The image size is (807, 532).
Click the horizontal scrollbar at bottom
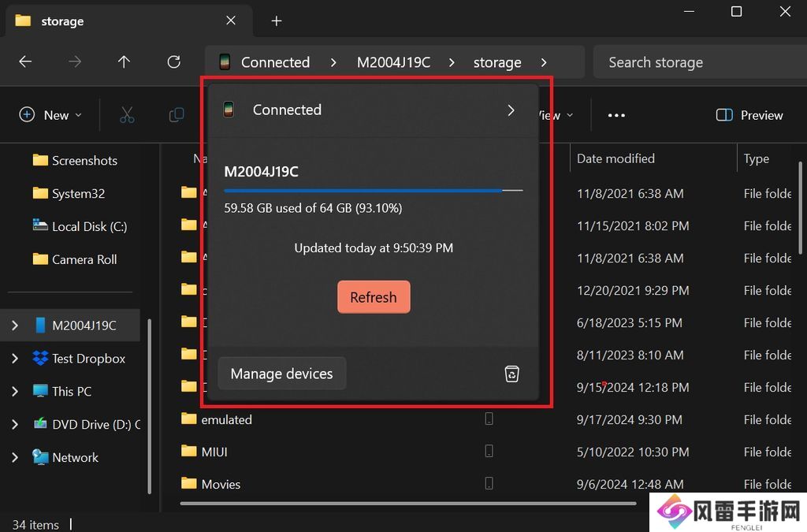(x=407, y=503)
